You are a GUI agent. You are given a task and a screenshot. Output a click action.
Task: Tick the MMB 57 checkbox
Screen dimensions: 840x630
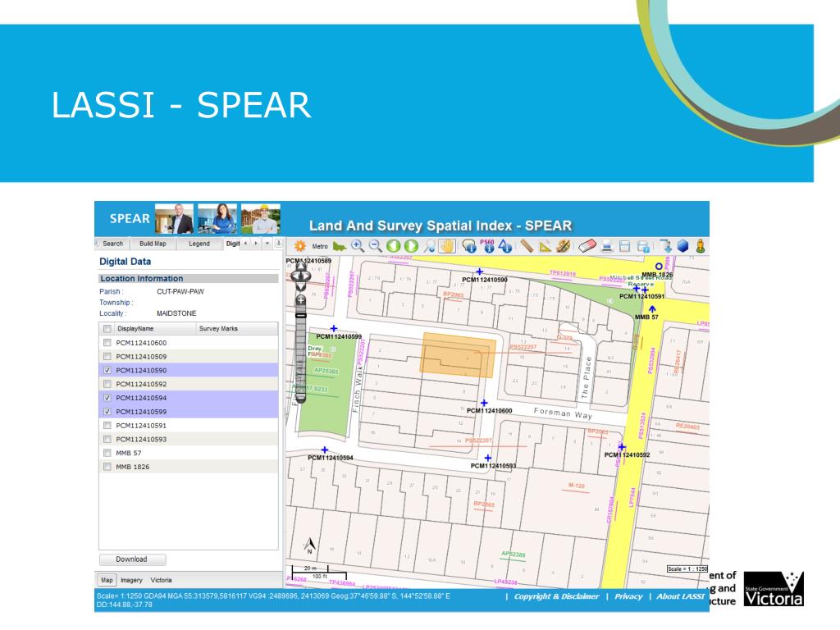click(107, 453)
